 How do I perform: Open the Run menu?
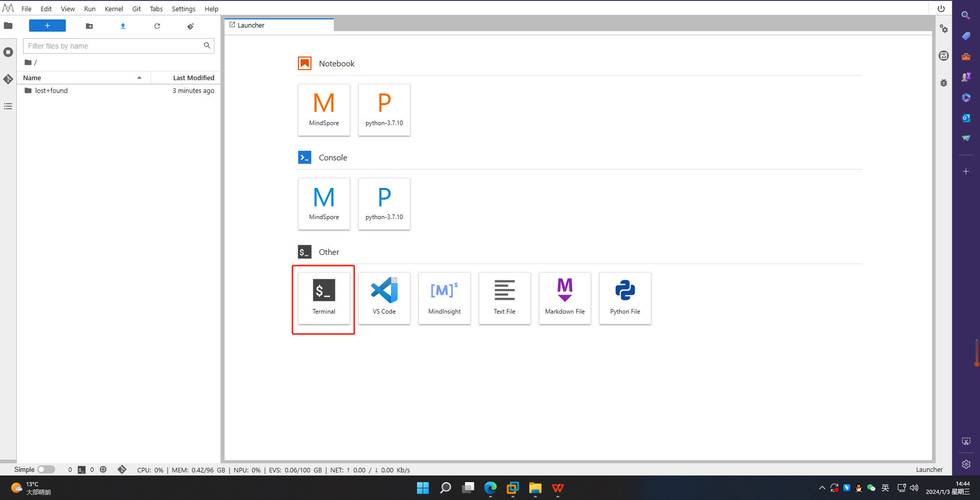coord(90,9)
